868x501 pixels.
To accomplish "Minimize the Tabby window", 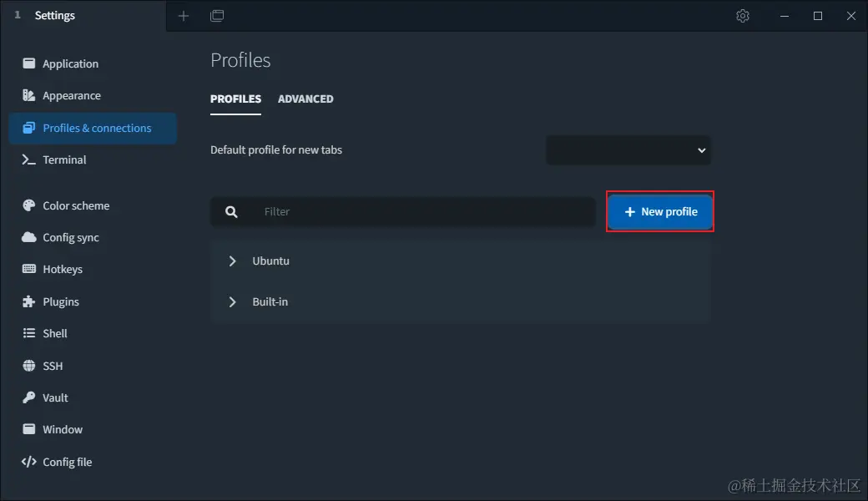I will point(785,16).
